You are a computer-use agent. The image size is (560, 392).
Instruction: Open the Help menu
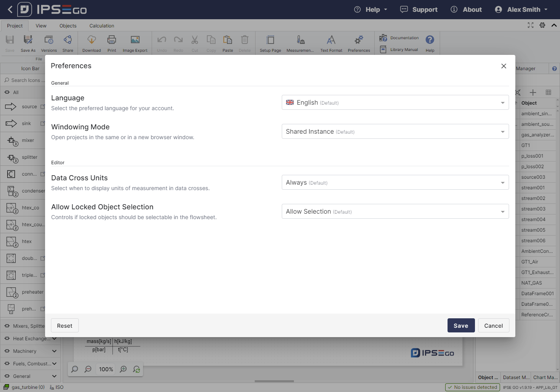370,9
